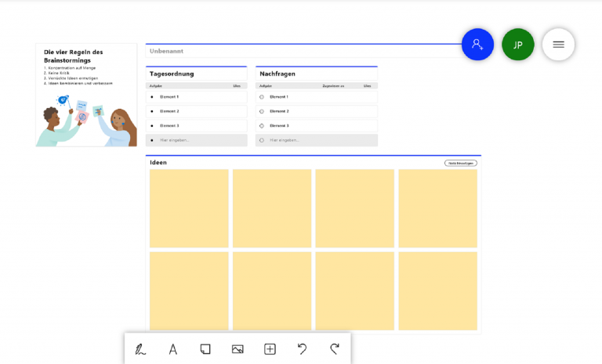Choose the text tool labeled A
This screenshot has width=602, height=364.
pos(172,349)
